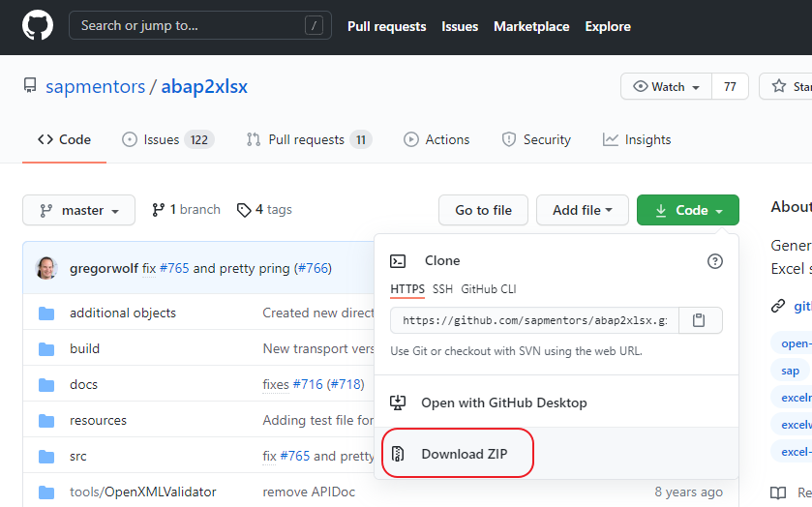Click the '8 years ago' timestamp

coord(688,492)
